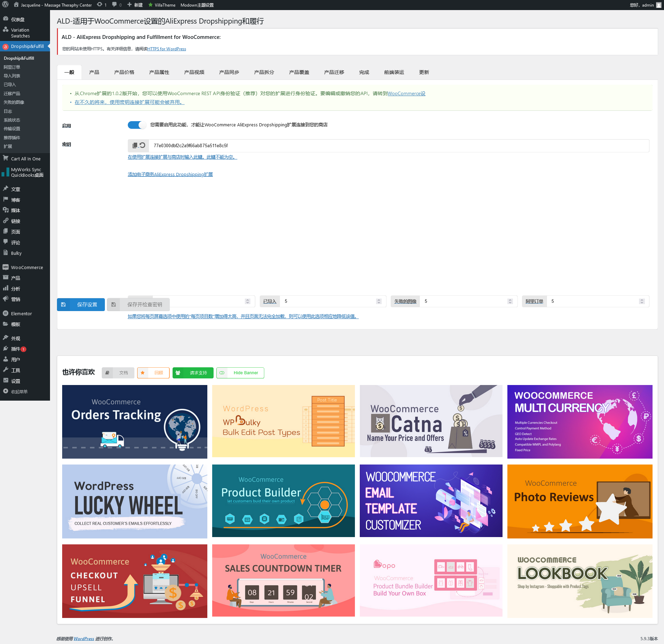
Task: Open 导入列表 in the sidebar submenu
Action: click(12, 76)
